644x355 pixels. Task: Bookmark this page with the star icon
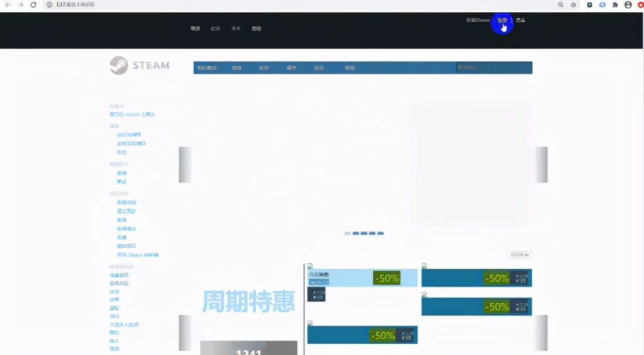click(573, 5)
